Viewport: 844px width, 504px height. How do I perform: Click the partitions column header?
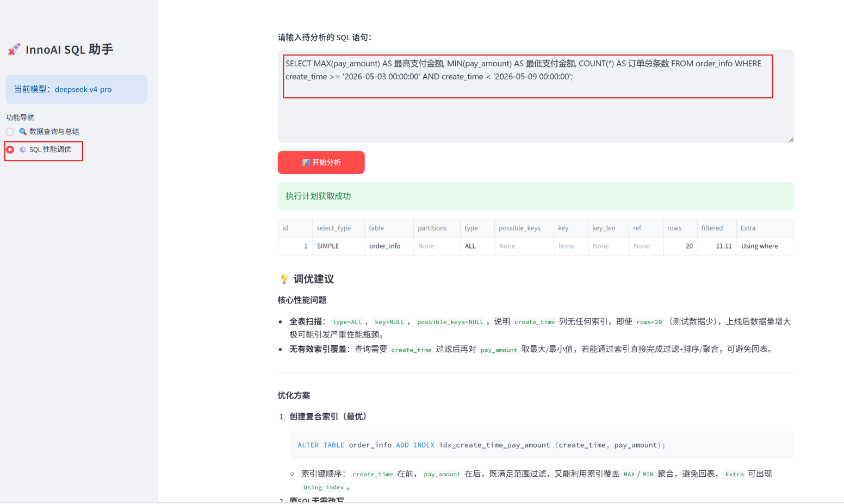[437, 228]
